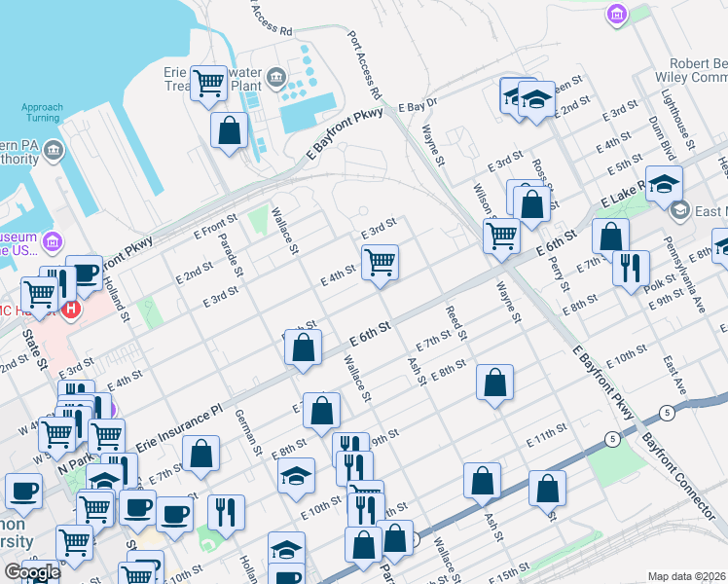Open the coffee cup marker near E Bayfront Pkwy west
The image size is (728, 584).
coord(89,274)
